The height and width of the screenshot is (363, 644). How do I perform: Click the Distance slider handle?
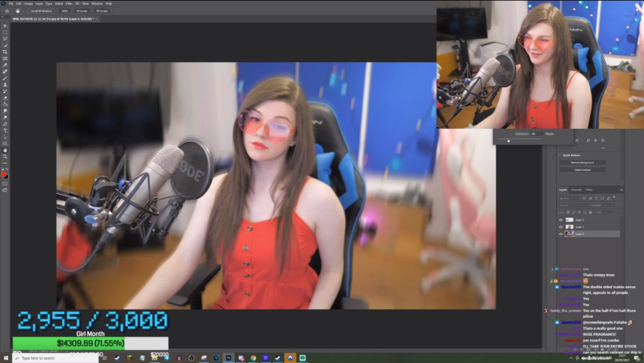point(508,141)
